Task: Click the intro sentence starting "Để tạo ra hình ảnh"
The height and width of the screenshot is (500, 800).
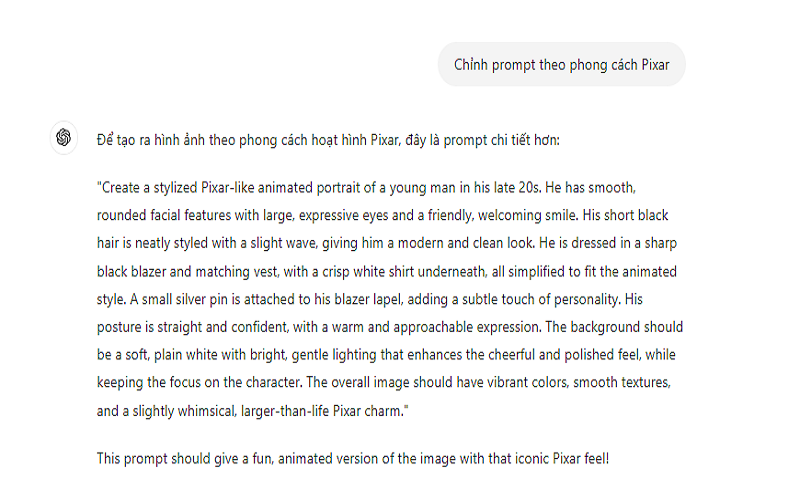Action: [328, 139]
